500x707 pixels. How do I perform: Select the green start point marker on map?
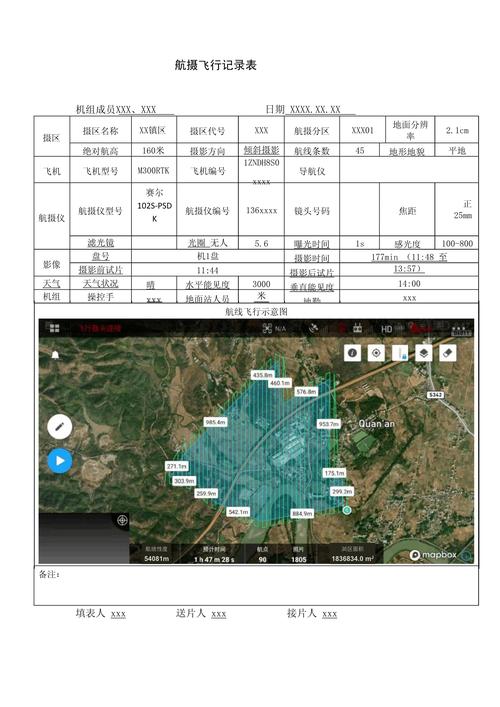click(x=347, y=510)
